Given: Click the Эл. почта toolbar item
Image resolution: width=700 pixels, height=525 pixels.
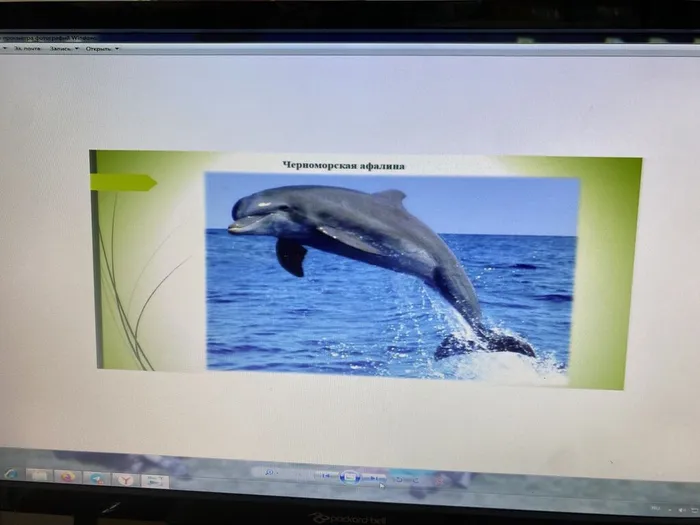Looking at the screenshot, I should pos(27,48).
